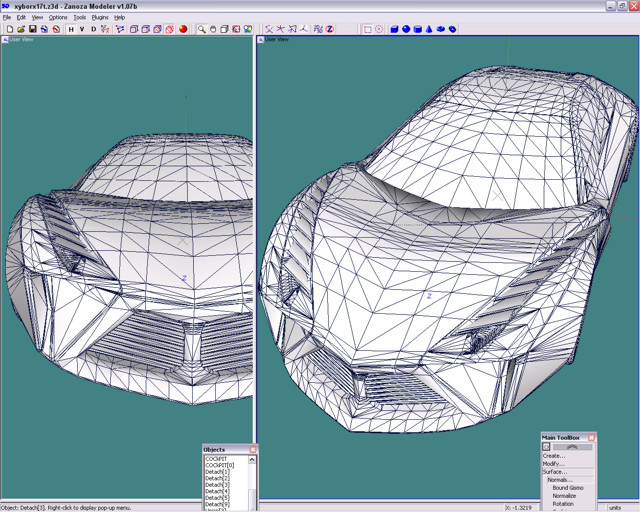Viewport: 640px width, 512px height.
Task: Open the Plugins menu
Action: (x=100, y=17)
